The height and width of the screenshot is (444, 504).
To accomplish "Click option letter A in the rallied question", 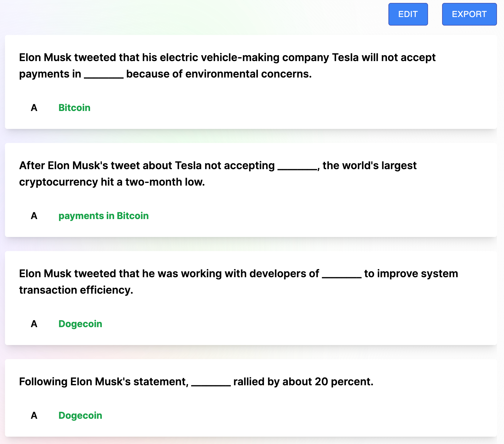I will pos(34,416).
